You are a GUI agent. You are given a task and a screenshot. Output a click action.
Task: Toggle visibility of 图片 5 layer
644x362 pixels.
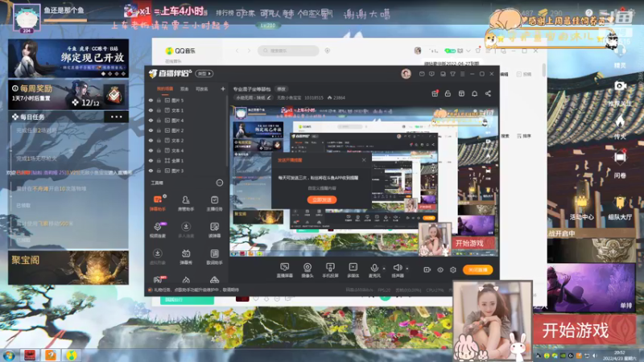pyautogui.click(x=151, y=100)
